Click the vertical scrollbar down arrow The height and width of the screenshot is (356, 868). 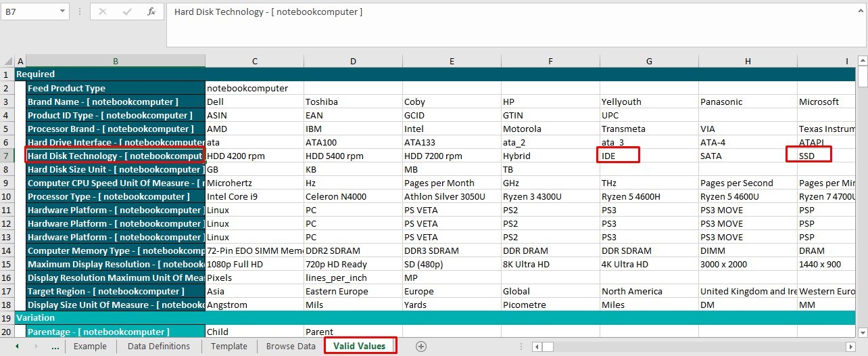tap(862, 332)
